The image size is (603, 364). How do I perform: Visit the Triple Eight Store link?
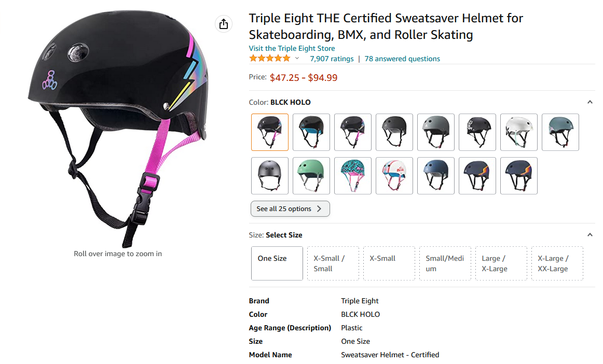tap(292, 48)
